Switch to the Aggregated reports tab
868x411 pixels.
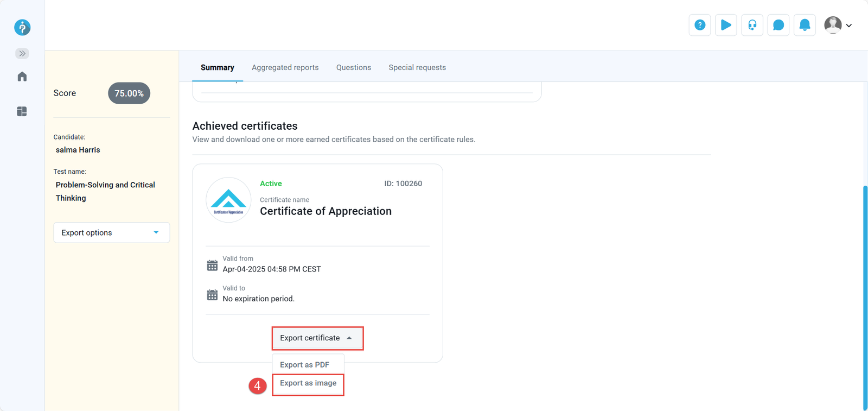tap(285, 67)
